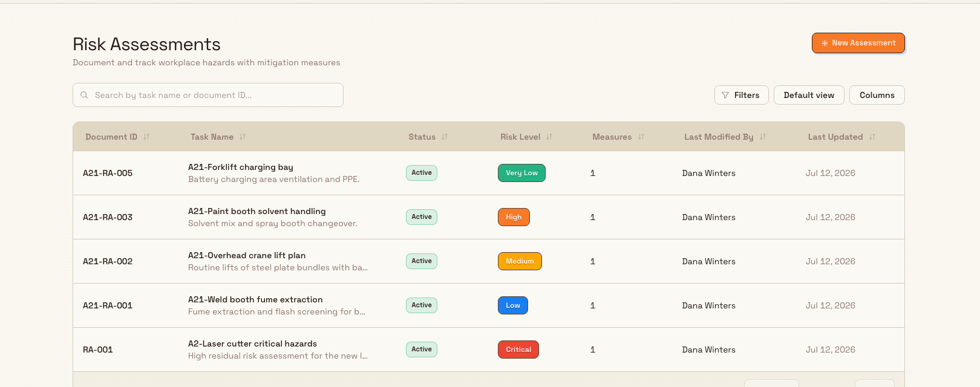
Task: Click Dana Winters in A21-RA-005 row
Action: pyautogui.click(x=709, y=173)
